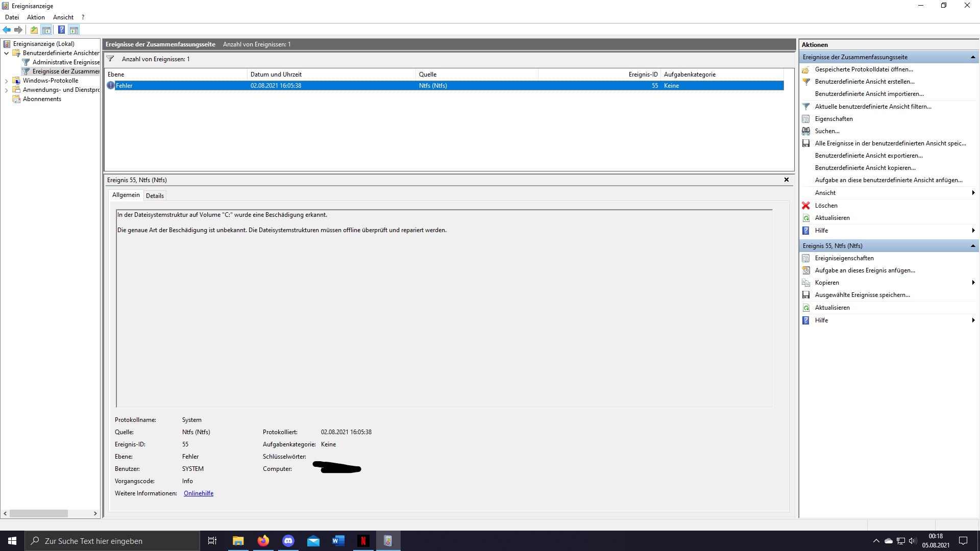Click the filter icon for current custom view
The width and height of the screenshot is (980, 551).
(806, 106)
